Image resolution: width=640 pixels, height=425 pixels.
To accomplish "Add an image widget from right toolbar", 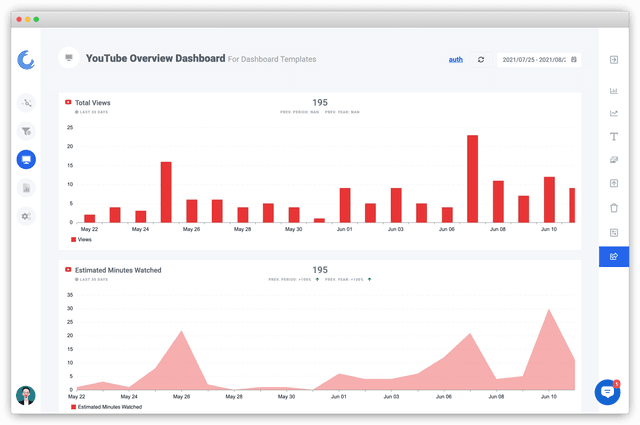I will point(614,160).
